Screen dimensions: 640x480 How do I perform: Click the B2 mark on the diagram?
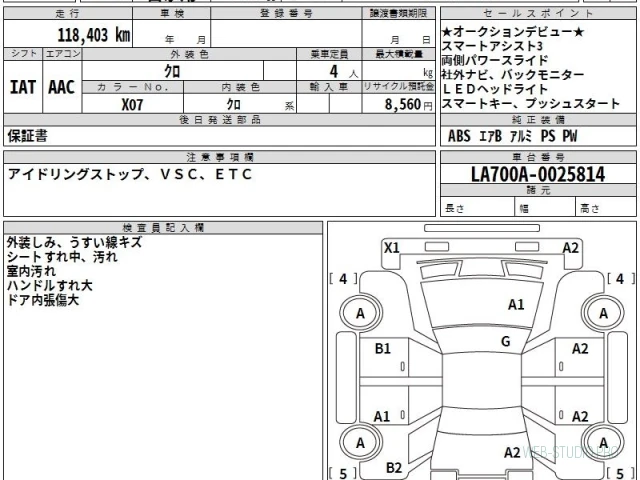tap(394, 468)
